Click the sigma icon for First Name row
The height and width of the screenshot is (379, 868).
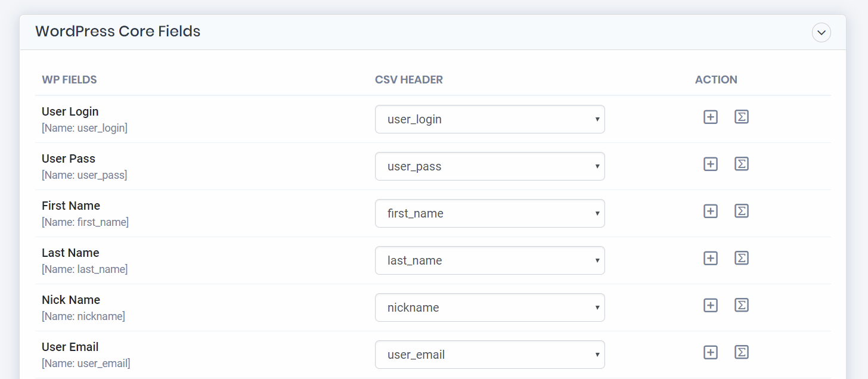(x=741, y=211)
